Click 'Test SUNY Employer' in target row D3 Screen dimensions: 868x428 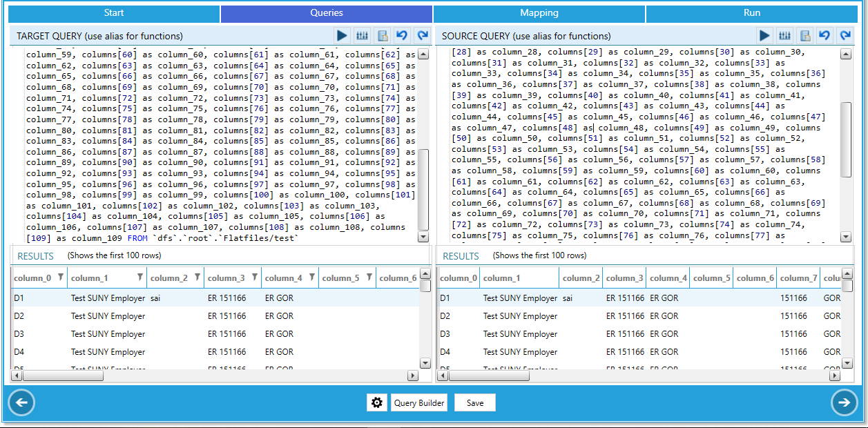108,334
